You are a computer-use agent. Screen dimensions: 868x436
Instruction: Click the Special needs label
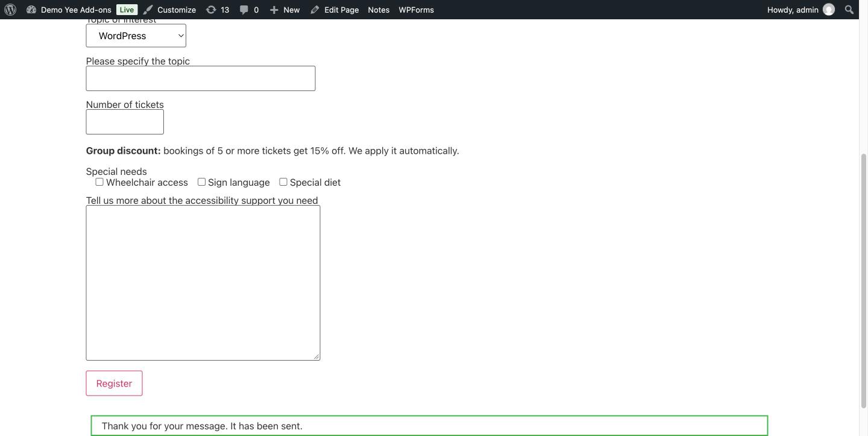point(116,171)
